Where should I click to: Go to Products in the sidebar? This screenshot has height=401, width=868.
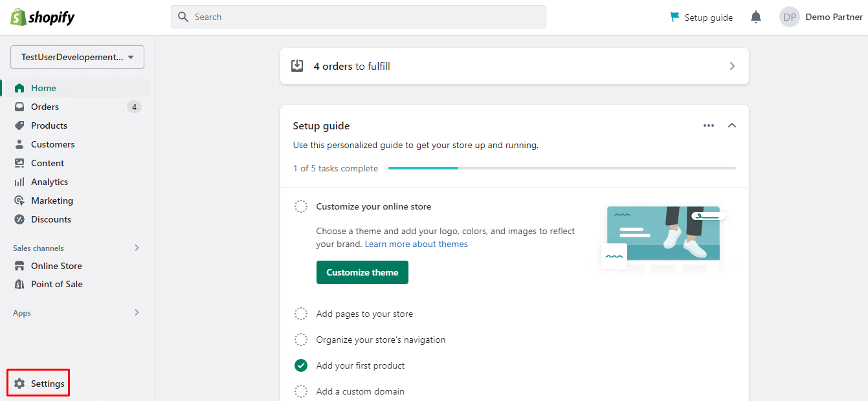[49, 125]
